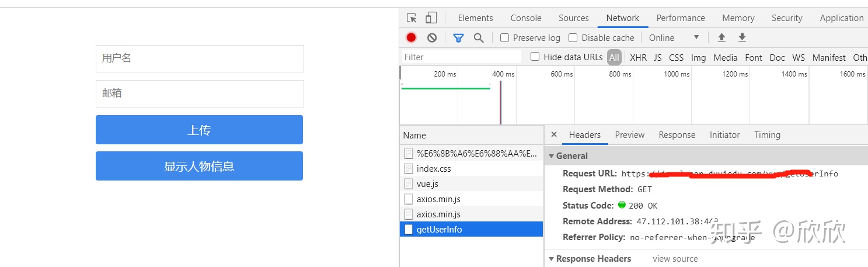Open the Application tab
Image resolution: width=868 pixels, height=267 pixels.
pos(841,18)
